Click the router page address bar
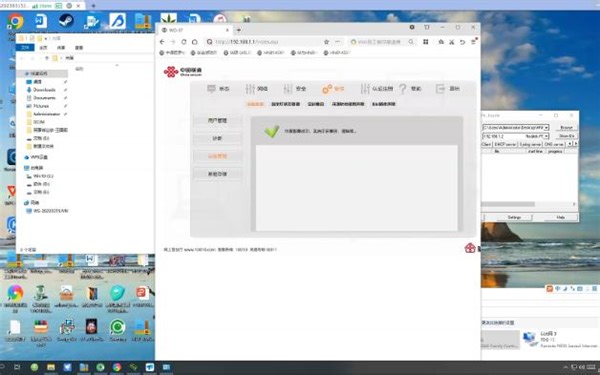The image size is (600, 375). [x=264, y=42]
